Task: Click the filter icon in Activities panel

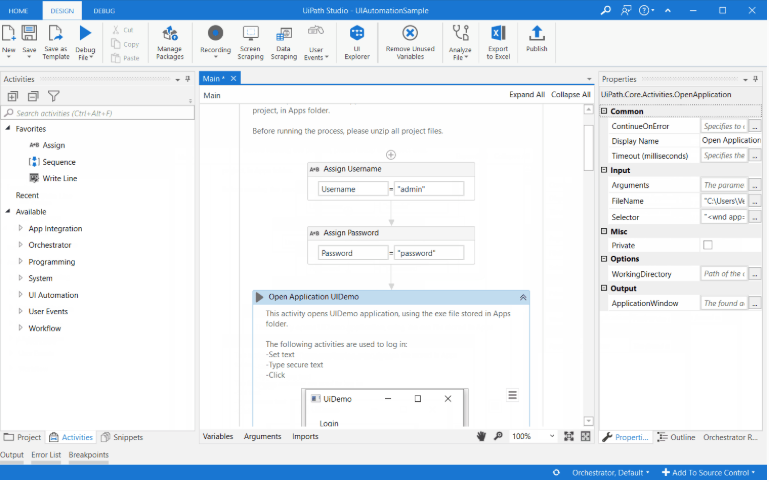Action: click(x=54, y=96)
